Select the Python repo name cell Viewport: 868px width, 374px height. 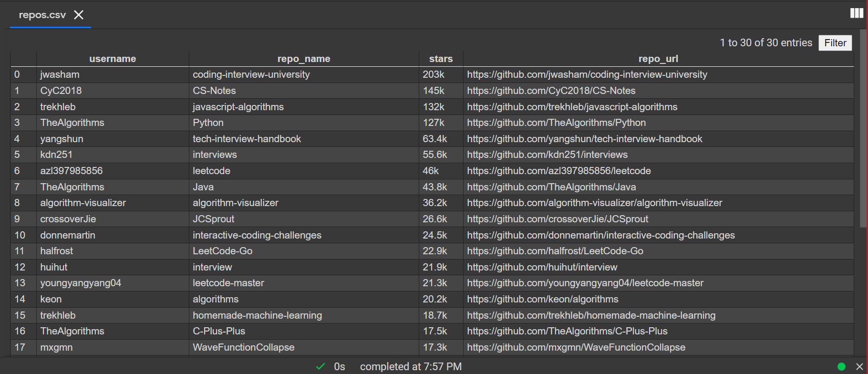pos(304,123)
